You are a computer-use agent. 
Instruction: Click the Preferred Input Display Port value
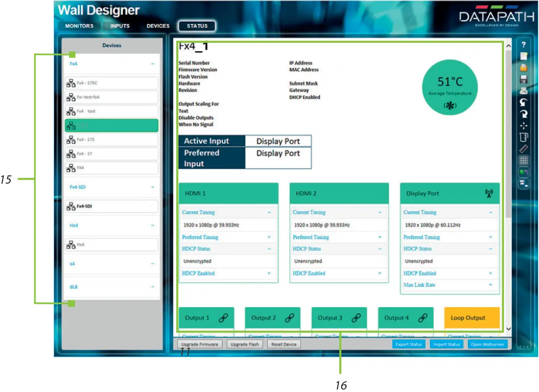click(278, 158)
